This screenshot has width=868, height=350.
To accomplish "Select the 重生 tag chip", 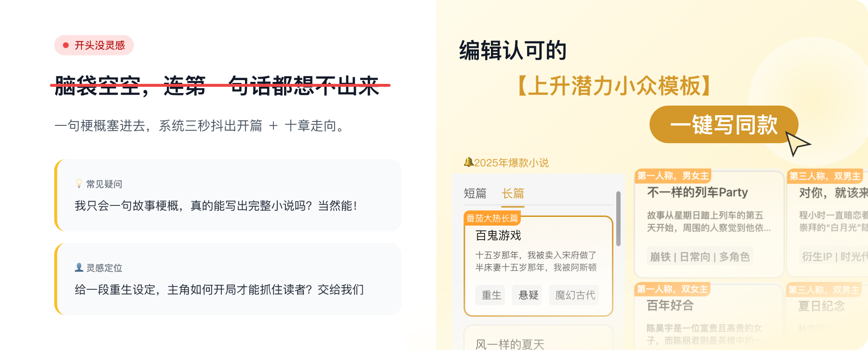I will (491, 295).
